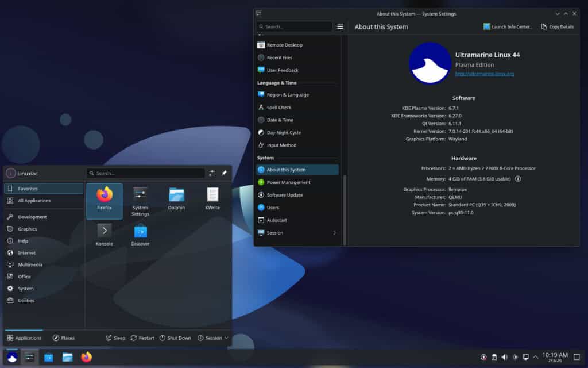
Task: Click the Sleep button
Action: point(115,338)
